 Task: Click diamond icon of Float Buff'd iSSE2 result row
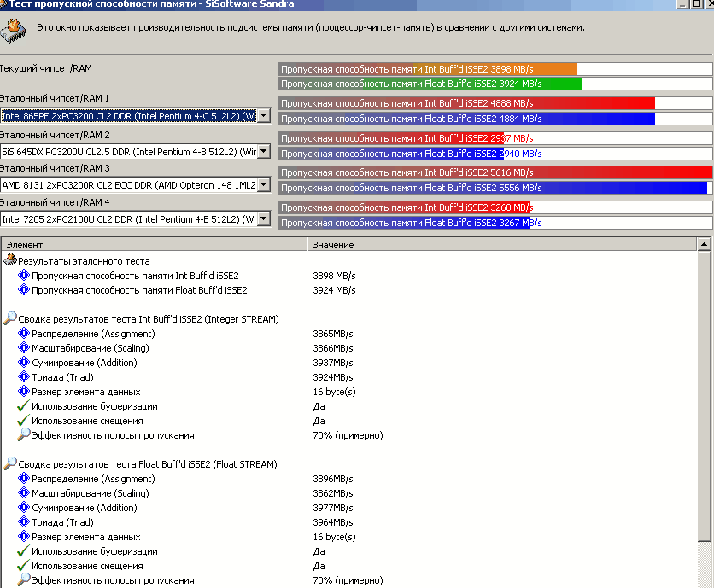pyautogui.click(x=23, y=289)
